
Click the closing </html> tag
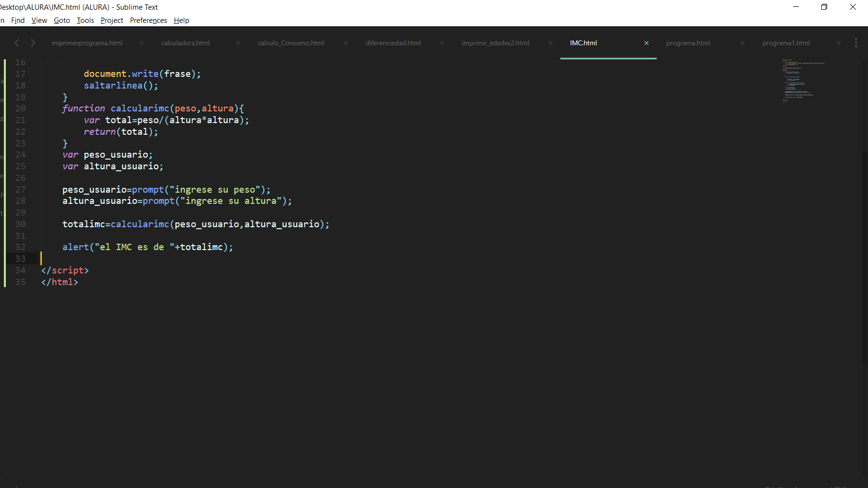(60, 282)
